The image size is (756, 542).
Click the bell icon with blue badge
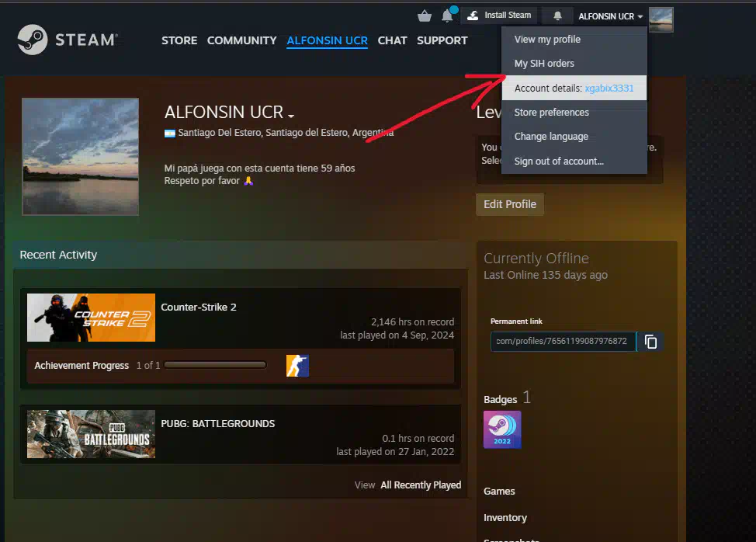(x=448, y=16)
